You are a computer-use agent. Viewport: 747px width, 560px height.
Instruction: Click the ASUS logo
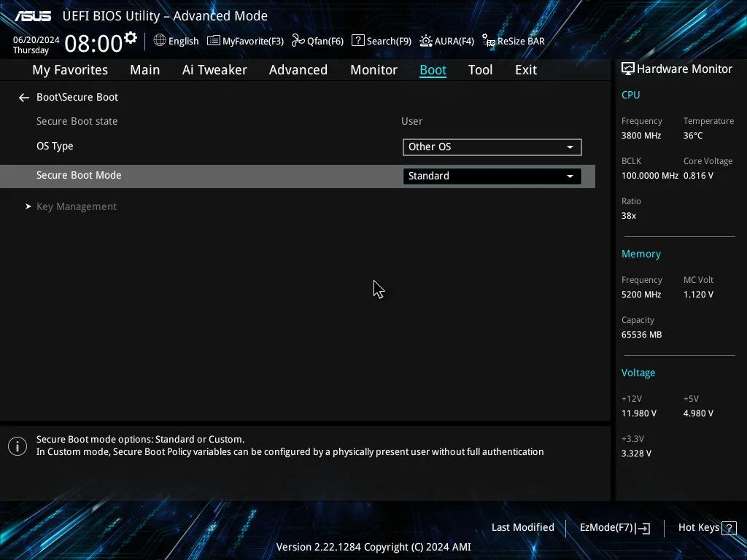(33, 16)
